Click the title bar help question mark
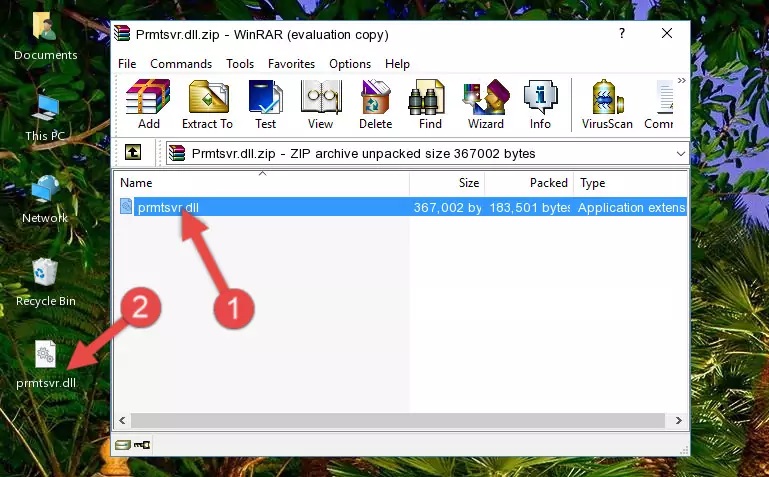This screenshot has height=477, width=769. point(622,33)
